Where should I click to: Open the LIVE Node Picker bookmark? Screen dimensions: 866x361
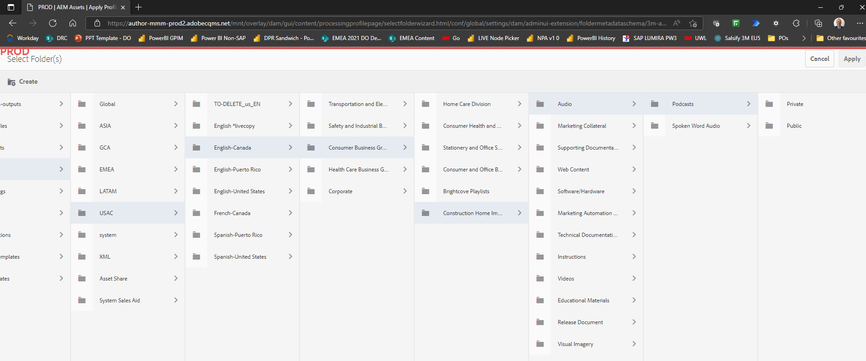click(493, 39)
